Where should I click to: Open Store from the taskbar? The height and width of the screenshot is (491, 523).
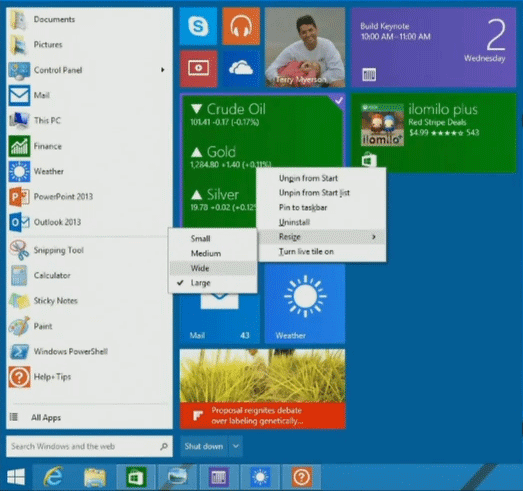(136, 477)
